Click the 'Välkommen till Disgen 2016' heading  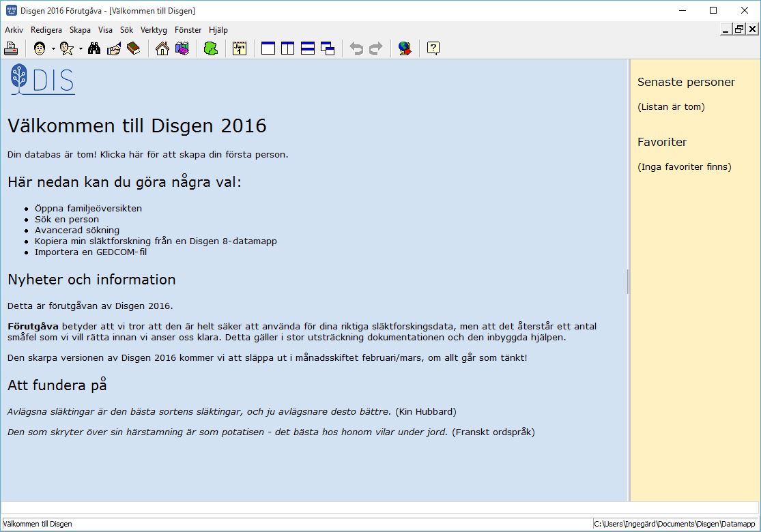[137, 126]
